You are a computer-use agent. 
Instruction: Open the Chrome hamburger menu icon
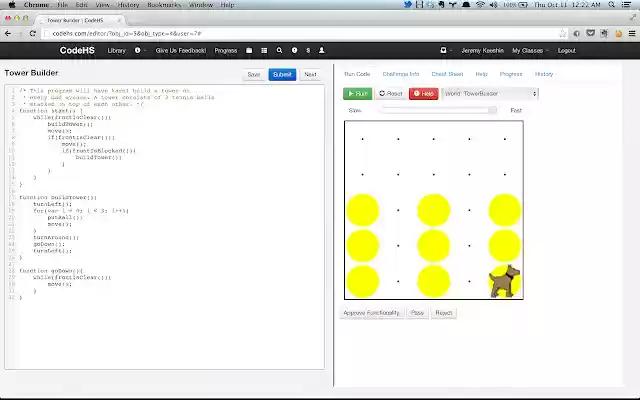tap(632, 33)
